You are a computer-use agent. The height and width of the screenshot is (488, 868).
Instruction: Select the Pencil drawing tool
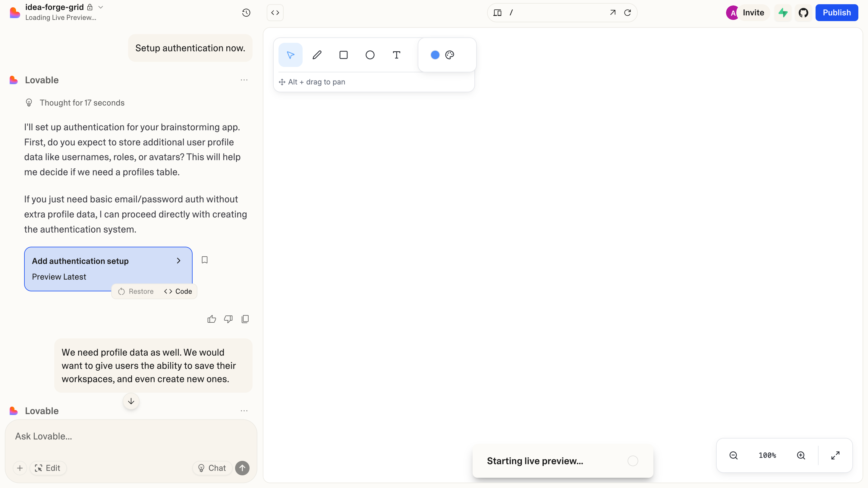pyautogui.click(x=317, y=55)
